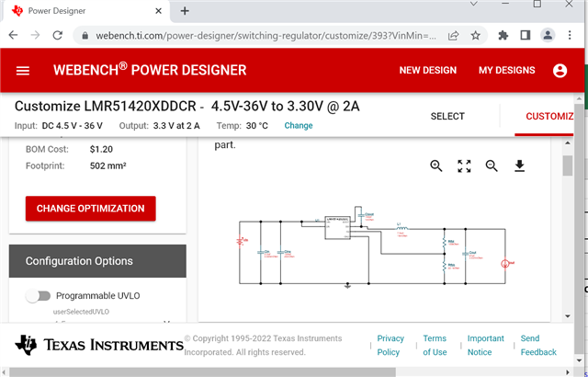Start a NEW DESIGN

(x=428, y=71)
